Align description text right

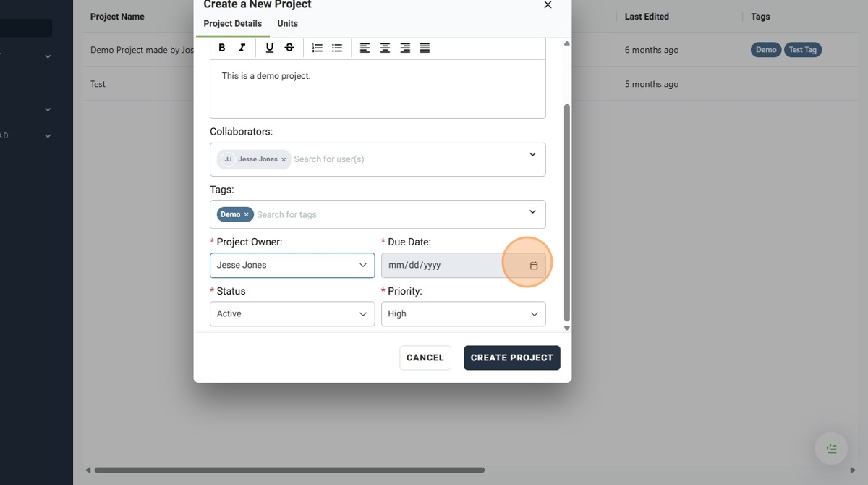[x=405, y=48]
